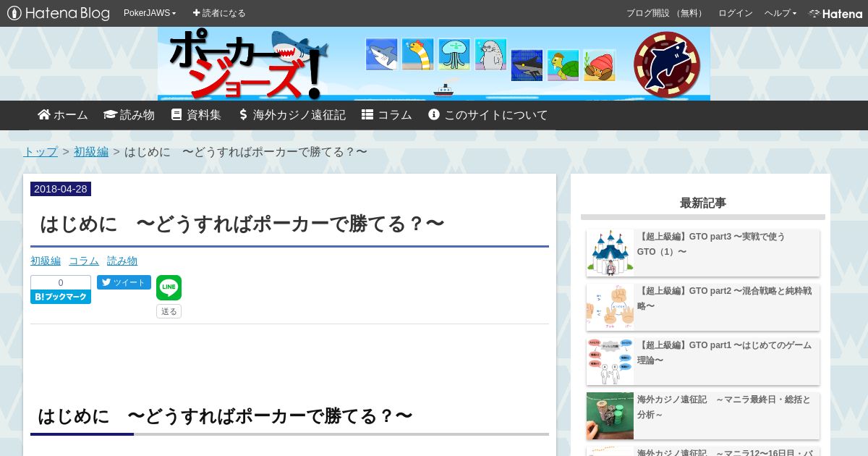This screenshot has height=456, width=868.
Task: Open 海外カジノ遠征記 navigation item
Action: (x=292, y=114)
